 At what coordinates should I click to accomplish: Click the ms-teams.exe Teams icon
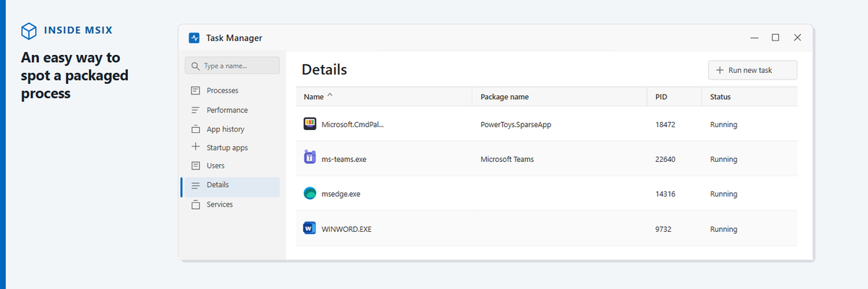[x=310, y=158]
